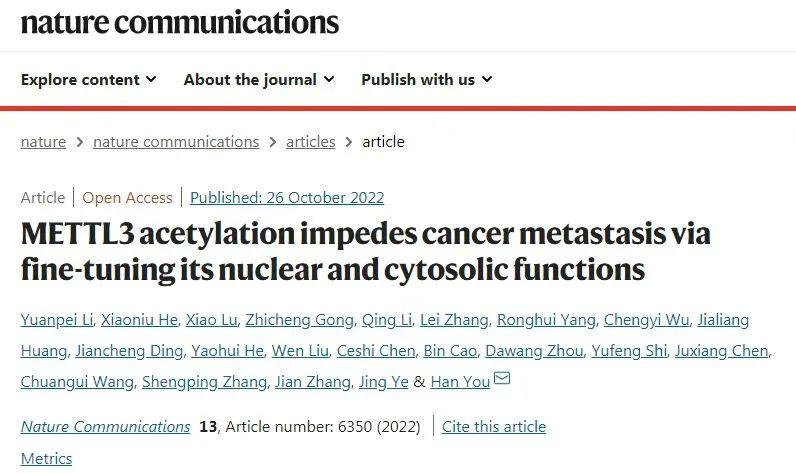Open the Metrics link
Screen dimensions: 796x473
46,458
